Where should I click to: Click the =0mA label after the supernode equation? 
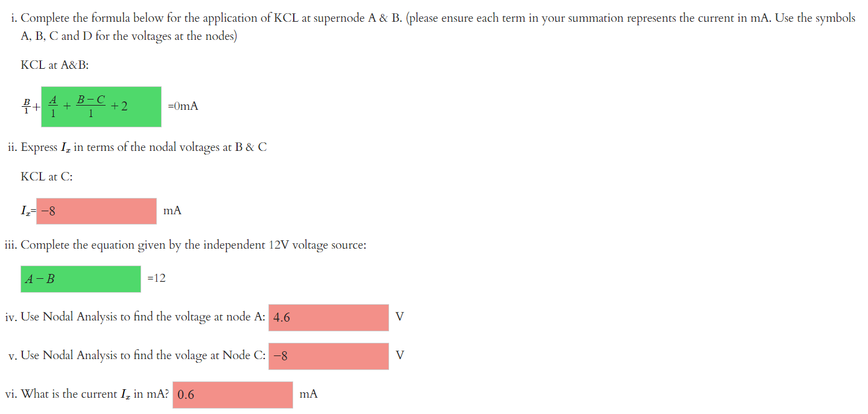coord(182,106)
